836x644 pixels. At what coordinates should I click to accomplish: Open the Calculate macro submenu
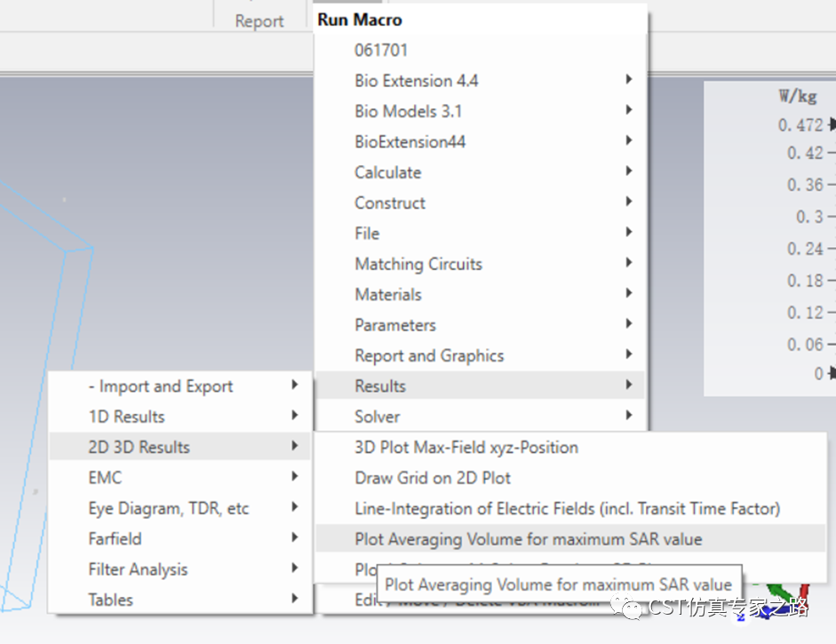pos(481,172)
